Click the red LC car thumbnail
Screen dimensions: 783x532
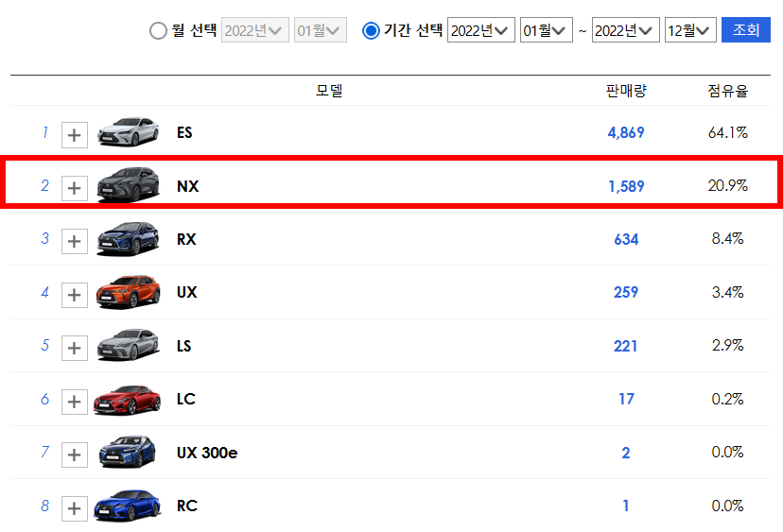click(128, 400)
